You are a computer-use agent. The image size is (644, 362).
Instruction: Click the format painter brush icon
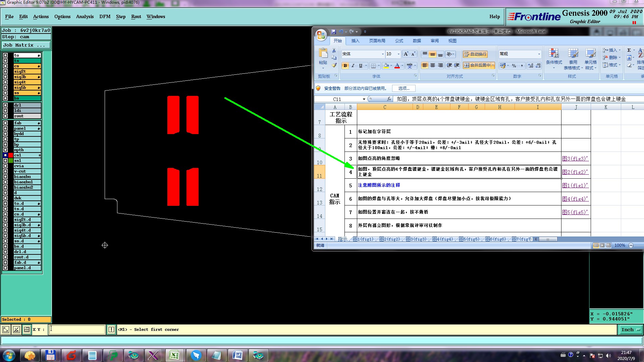tap(334, 65)
